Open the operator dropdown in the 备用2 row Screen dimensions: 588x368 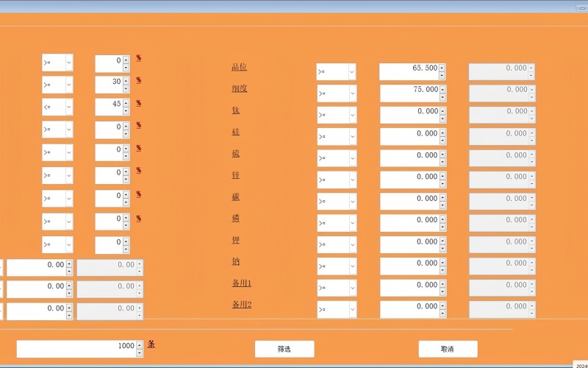point(352,310)
